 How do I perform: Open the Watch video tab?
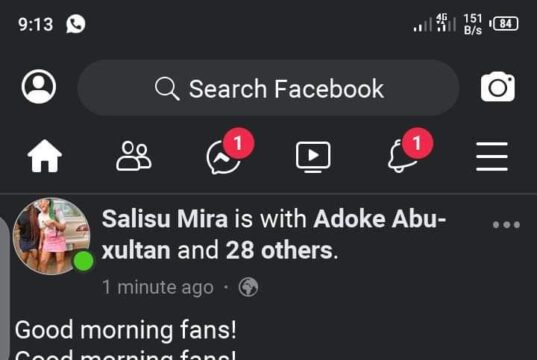(313, 157)
